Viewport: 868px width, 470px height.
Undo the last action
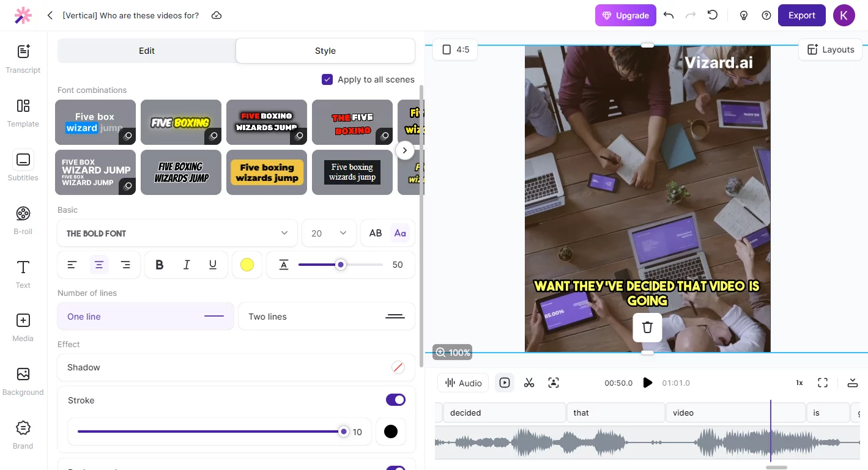pyautogui.click(x=669, y=15)
